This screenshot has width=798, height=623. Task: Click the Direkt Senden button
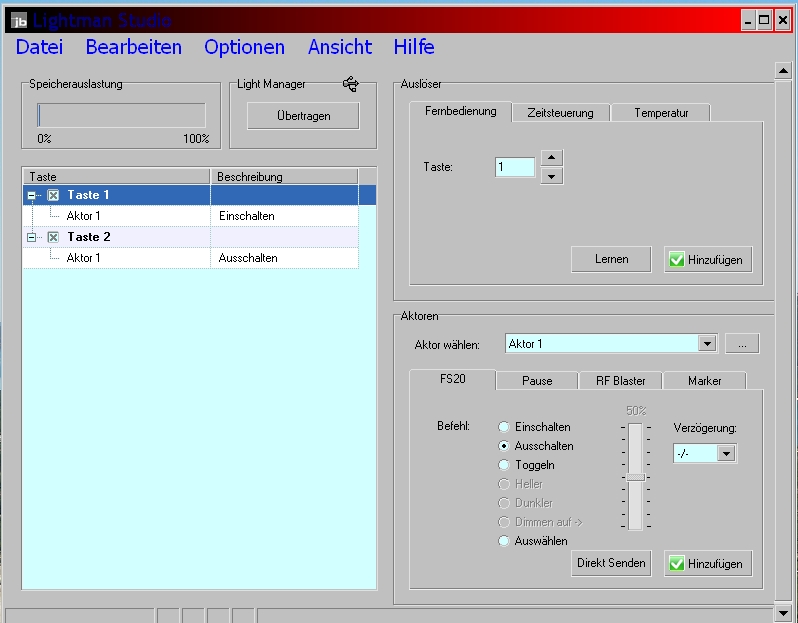click(x=611, y=563)
